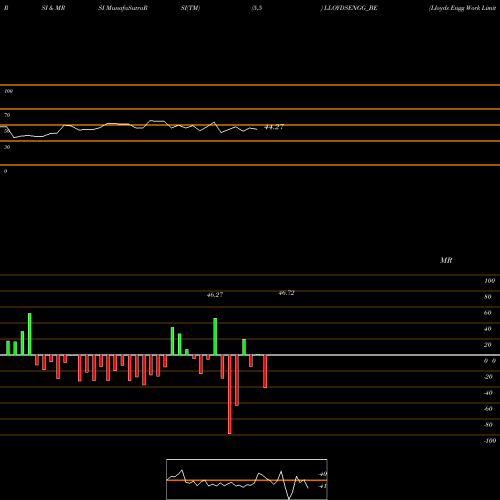Click the MR axis label 40

click(x=488, y=329)
